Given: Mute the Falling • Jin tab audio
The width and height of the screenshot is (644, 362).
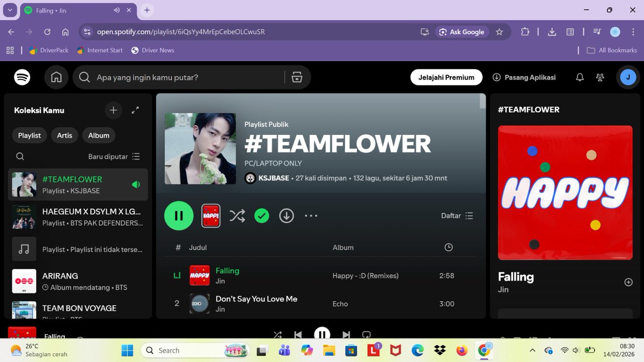Looking at the screenshot, I should [x=117, y=10].
